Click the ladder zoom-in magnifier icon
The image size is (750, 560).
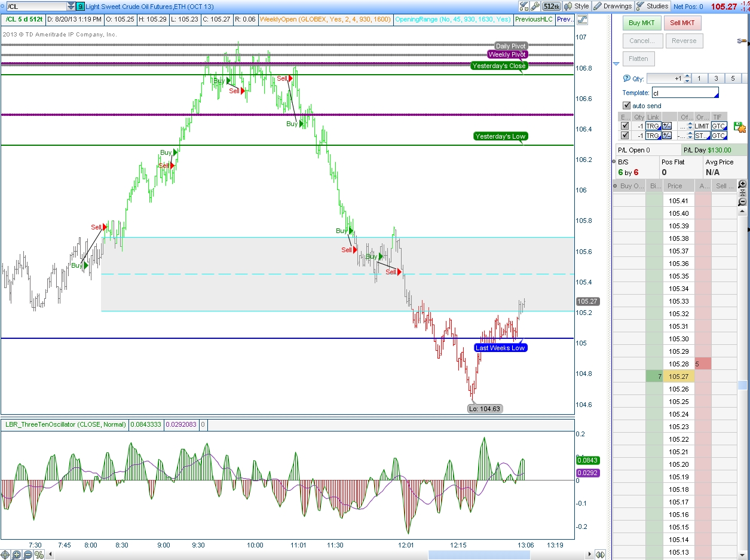(x=743, y=184)
